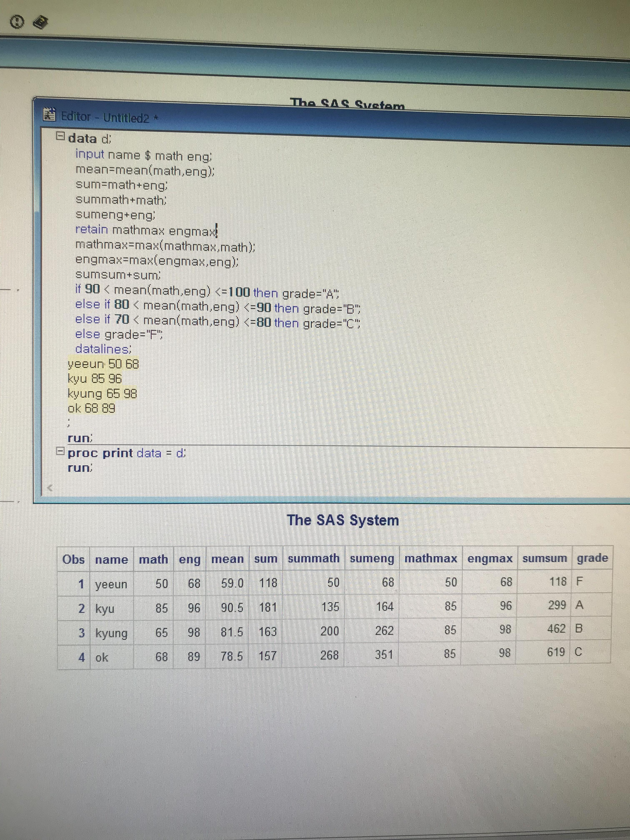Click the left arrow of the editor's horizontal scrollbar
Viewport: 630px width, 840px height.
pyautogui.click(x=50, y=488)
